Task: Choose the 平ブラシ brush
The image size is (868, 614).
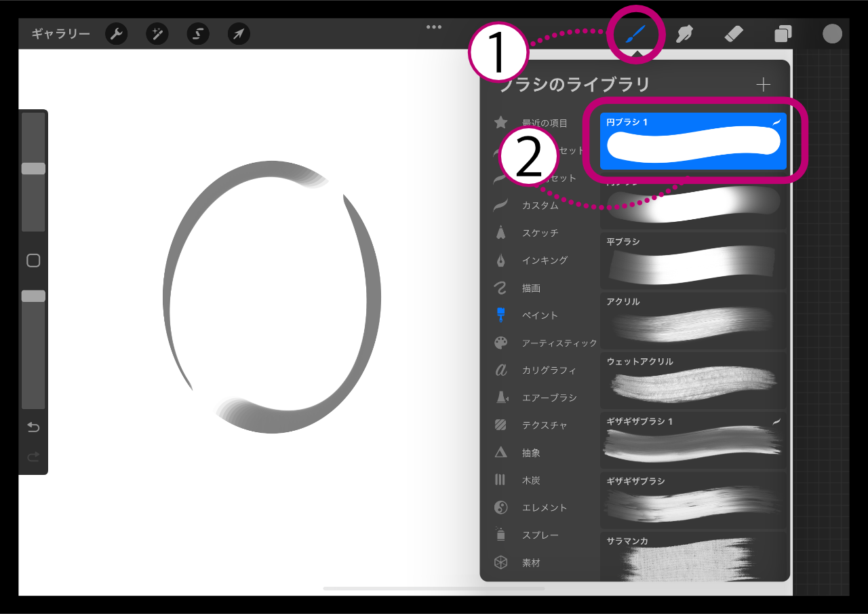Action: 693,260
